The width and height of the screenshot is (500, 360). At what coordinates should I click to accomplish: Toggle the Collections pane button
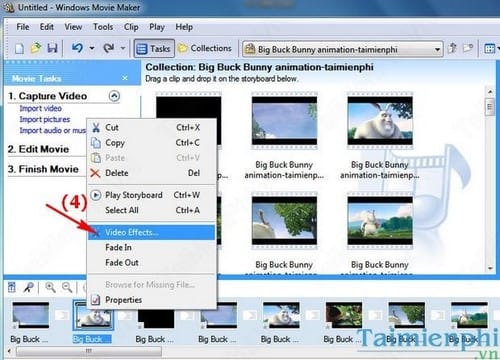(205, 49)
